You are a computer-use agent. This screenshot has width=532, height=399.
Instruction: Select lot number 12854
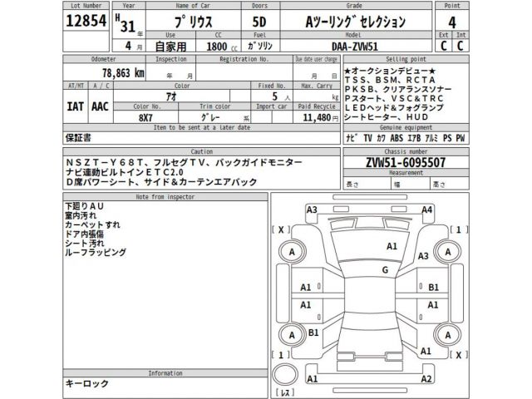point(86,20)
